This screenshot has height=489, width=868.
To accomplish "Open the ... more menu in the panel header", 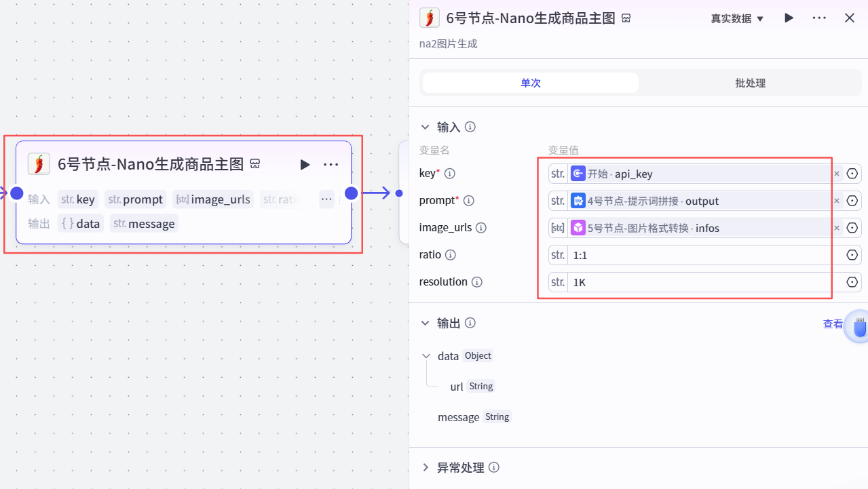I will pyautogui.click(x=818, y=18).
